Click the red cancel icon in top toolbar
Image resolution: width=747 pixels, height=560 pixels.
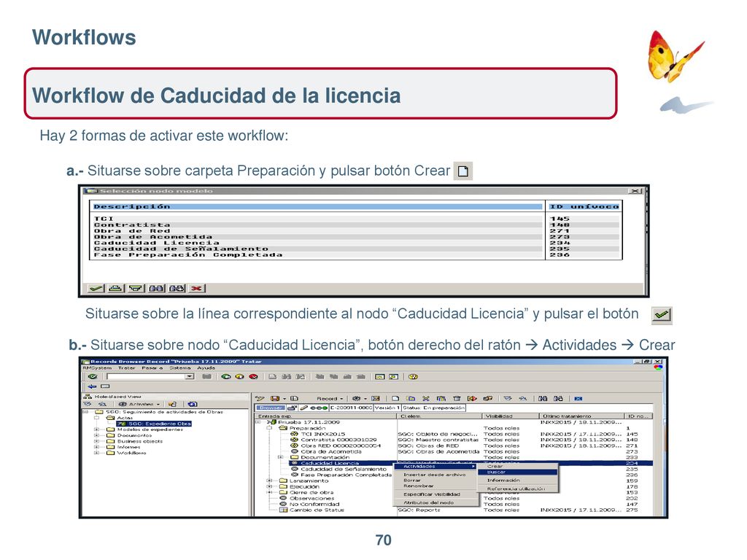pos(253,377)
